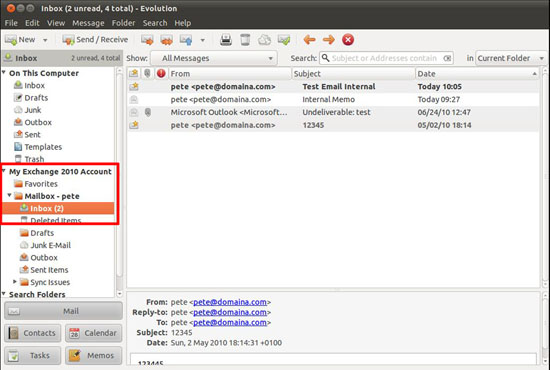
Task: Open the Current Folder scope dropdown
Action: click(510, 58)
